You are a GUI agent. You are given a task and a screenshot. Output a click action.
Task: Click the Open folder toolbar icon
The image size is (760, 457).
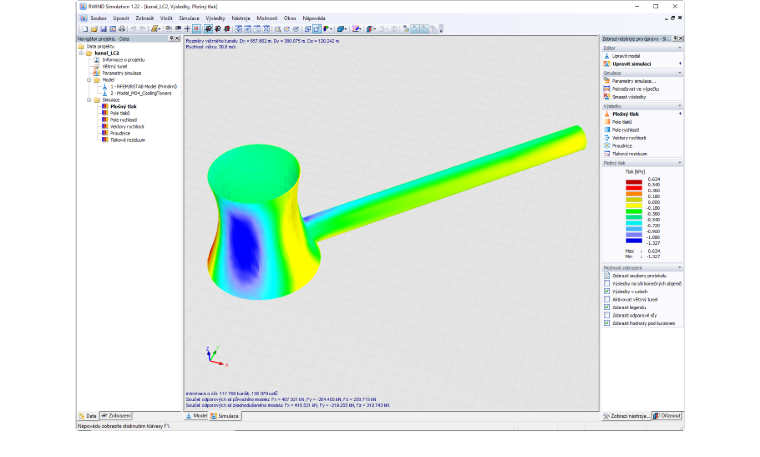coord(95,29)
